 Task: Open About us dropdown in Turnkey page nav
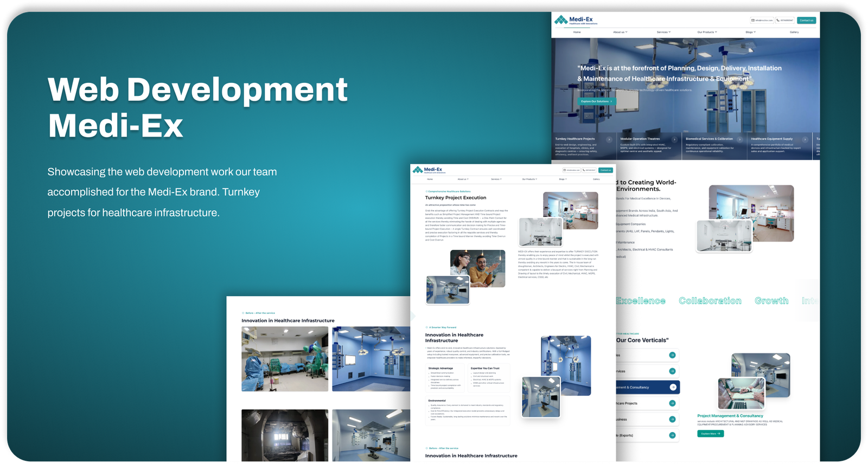(463, 179)
